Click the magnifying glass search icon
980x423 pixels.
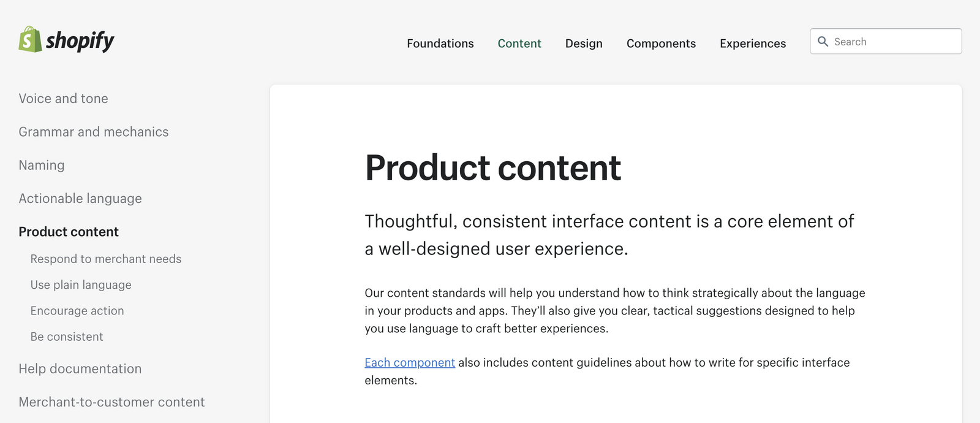pyautogui.click(x=824, y=41)
